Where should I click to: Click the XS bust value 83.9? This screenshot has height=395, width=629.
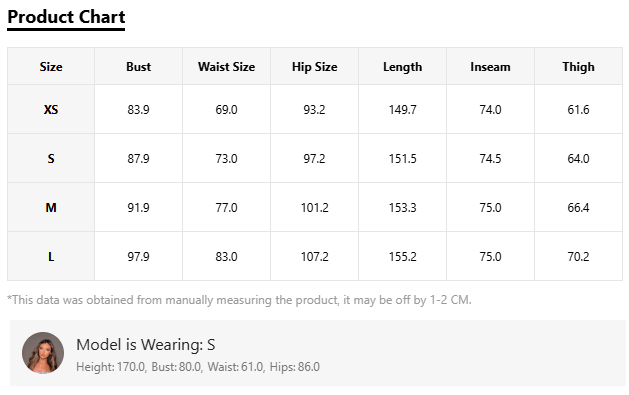tap(138, 109)
